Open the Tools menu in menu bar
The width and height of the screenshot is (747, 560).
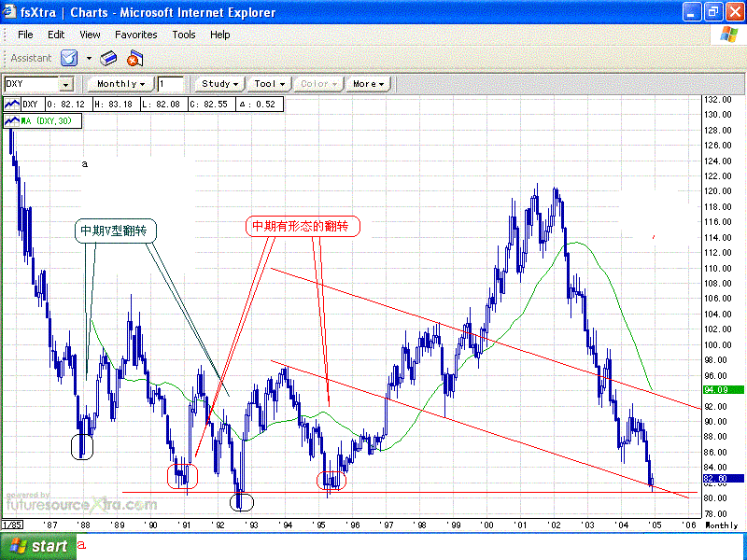coord(184,35)
